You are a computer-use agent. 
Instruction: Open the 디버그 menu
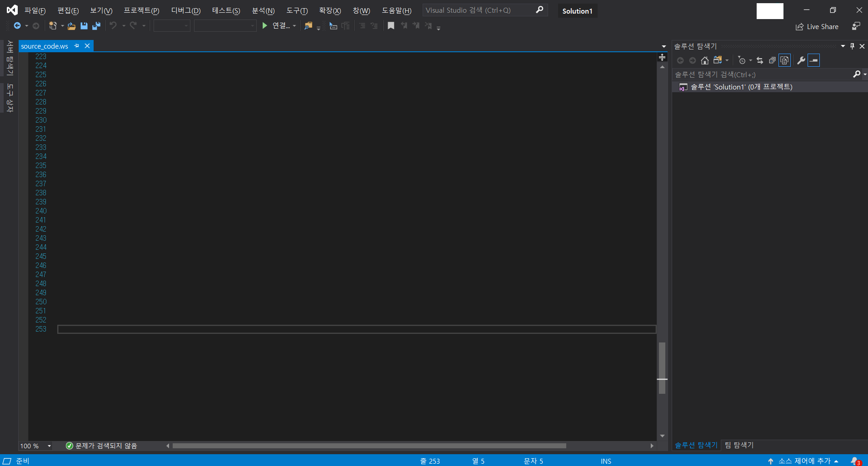(x=185, y=10)
